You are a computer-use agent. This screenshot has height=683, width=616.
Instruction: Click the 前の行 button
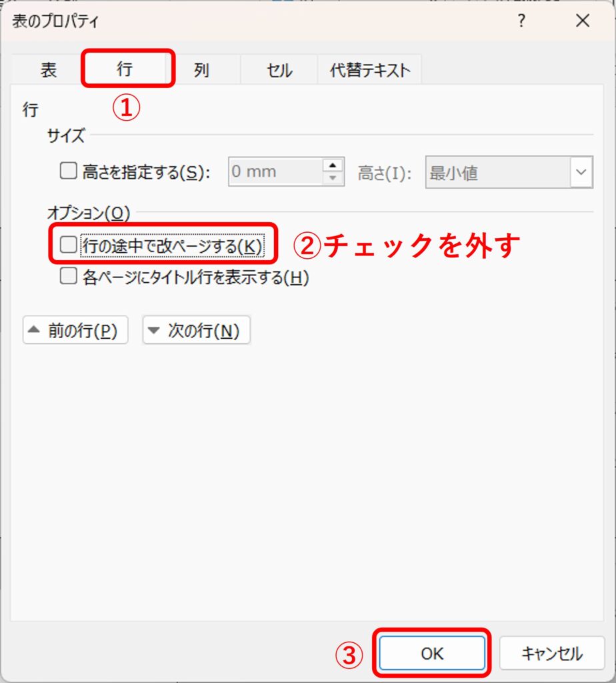point(75,331)
